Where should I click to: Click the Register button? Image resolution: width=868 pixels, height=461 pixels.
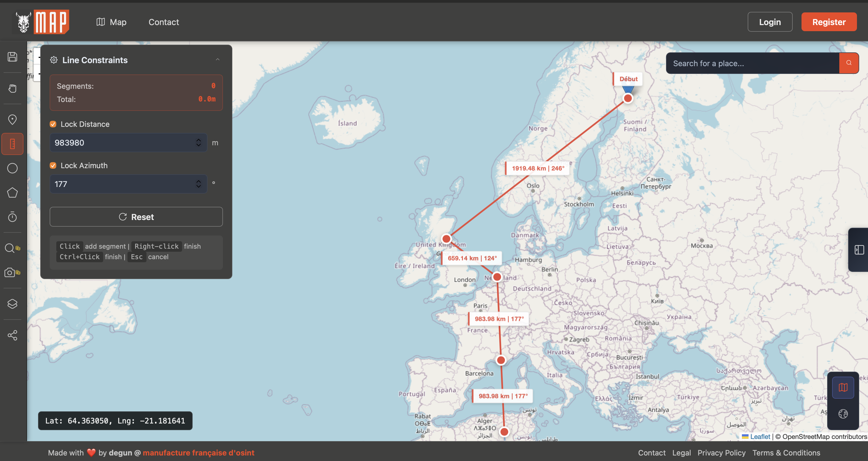click(x=829, y=22)
